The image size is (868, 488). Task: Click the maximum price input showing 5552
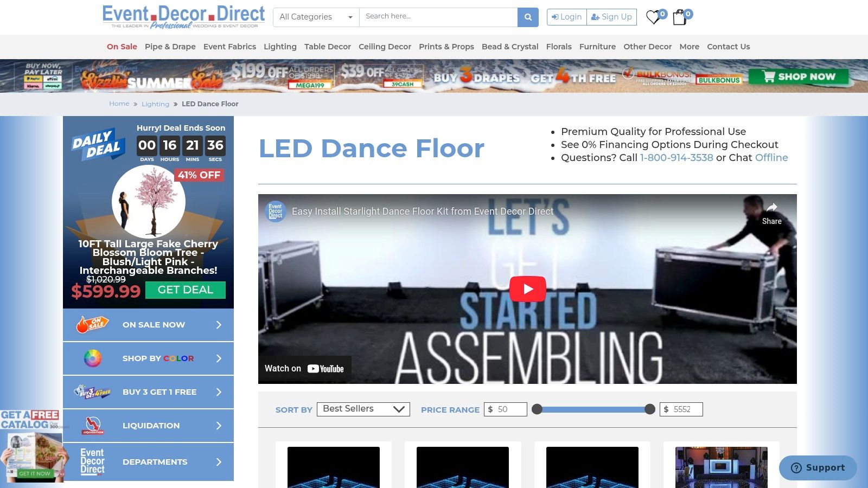(681, 409)
